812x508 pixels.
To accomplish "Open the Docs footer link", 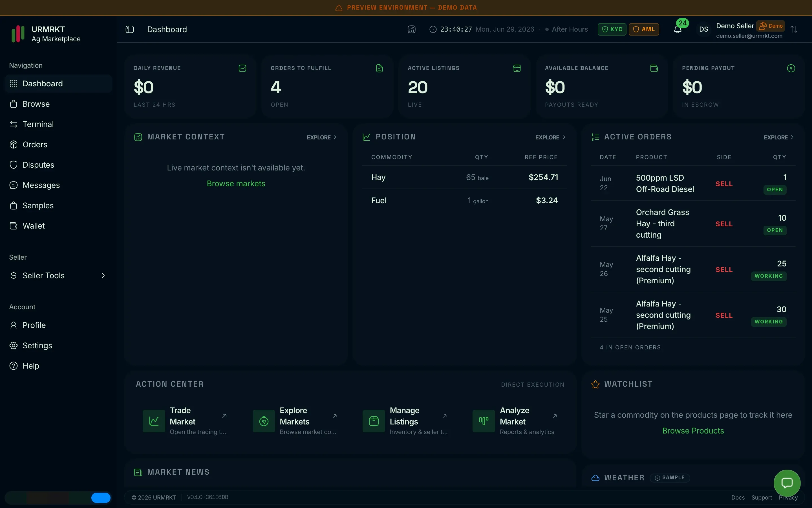I will click(x=738, y=498).
